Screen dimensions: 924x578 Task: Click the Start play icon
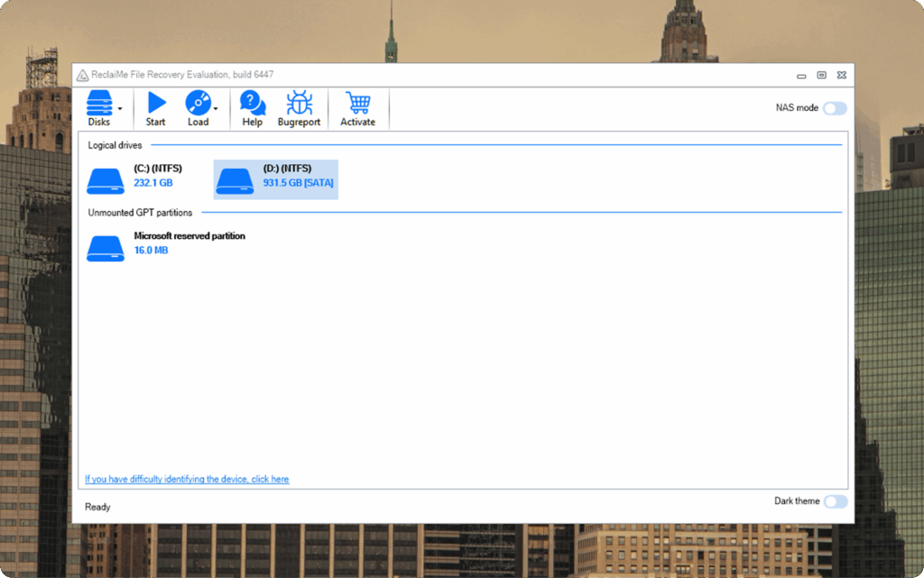(x=156, y=103)
